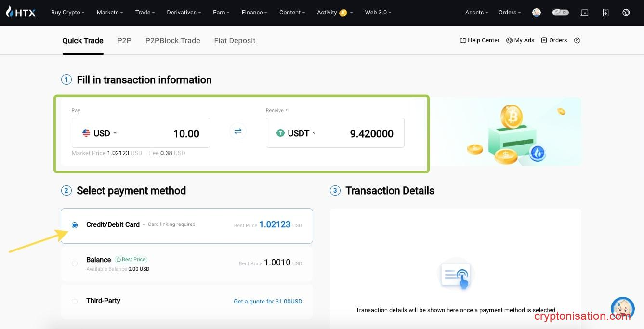
Task: Click Get a quote for 31.00USD
Action: (x=268, y=302)
